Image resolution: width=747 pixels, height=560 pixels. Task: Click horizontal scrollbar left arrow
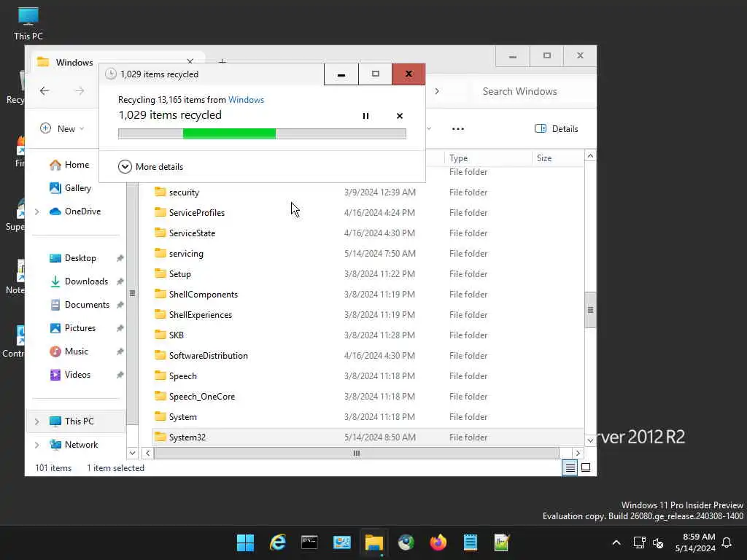click(x=147, y=454)
